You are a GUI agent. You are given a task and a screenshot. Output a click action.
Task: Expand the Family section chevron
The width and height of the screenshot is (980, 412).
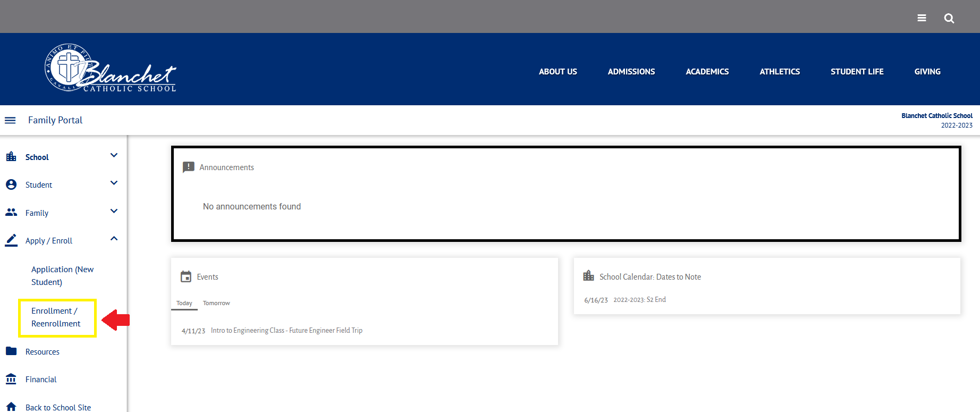pos(114,211)
